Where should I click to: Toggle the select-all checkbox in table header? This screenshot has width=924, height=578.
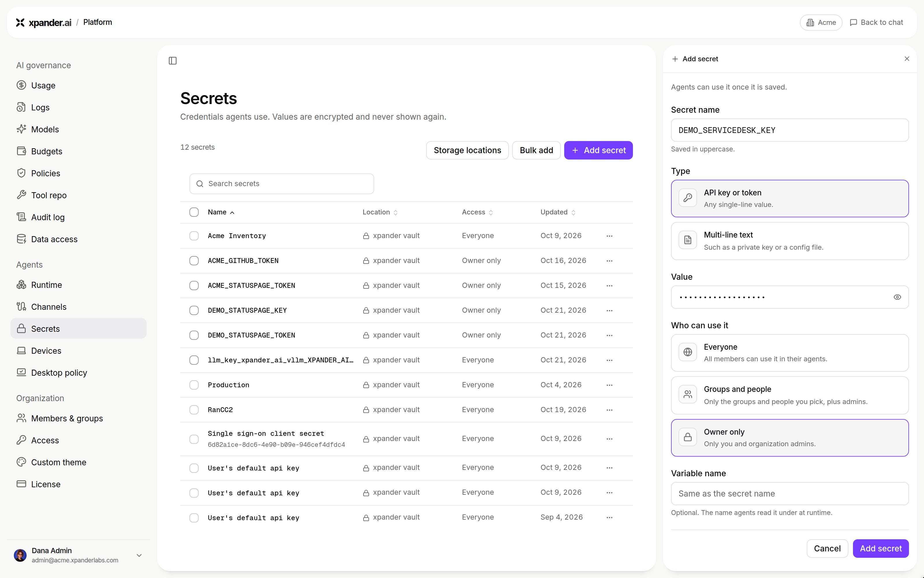(x=194, y=212)
